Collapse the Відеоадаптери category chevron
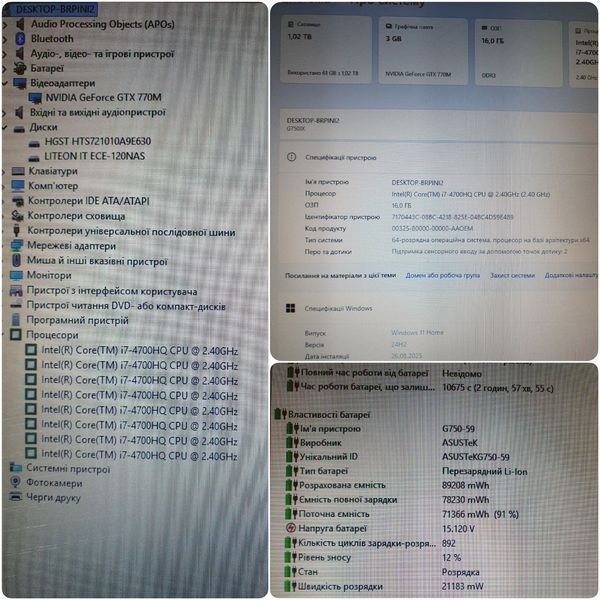Image resolution: width=600 pixels, height=600 pixels. pyautogui.click(x=5, y=83)
